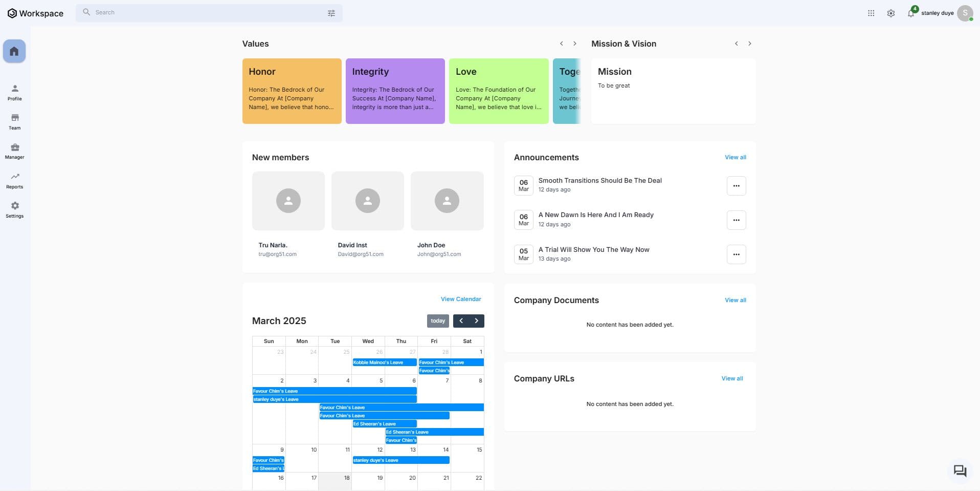Open the Integrity value card
Viewport: 980px width, 491px height.
(x=395, y=91)
